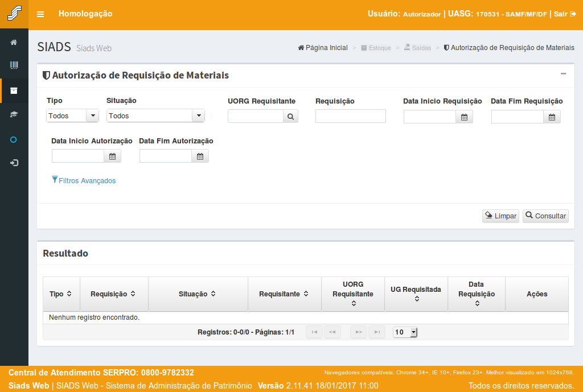Click the blue circle sidebar icon

(x=14, y=140)
